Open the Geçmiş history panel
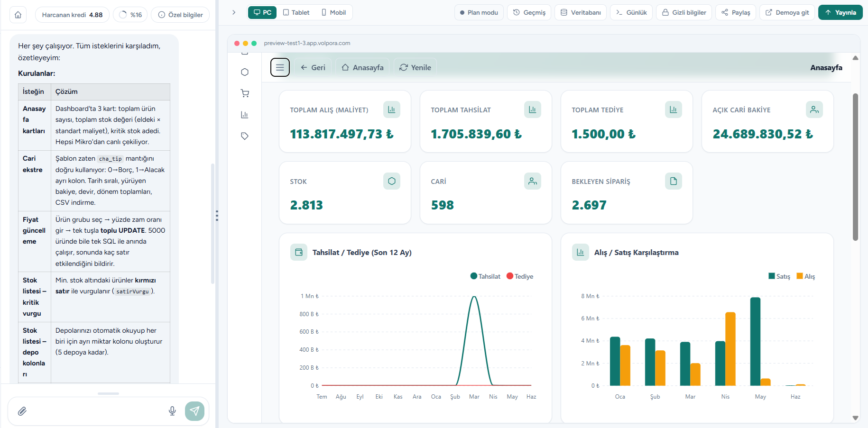This screenshot has width=868, height=428. click(529, 12)
